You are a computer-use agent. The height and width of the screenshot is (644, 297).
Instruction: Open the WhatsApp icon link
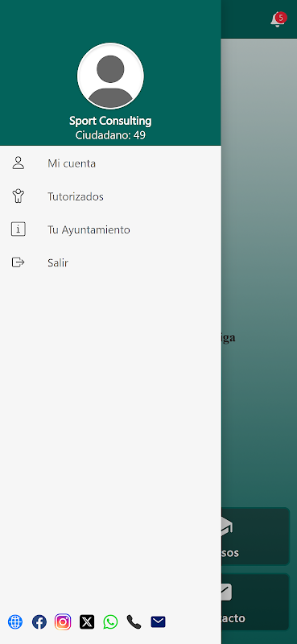coord(110,621)
